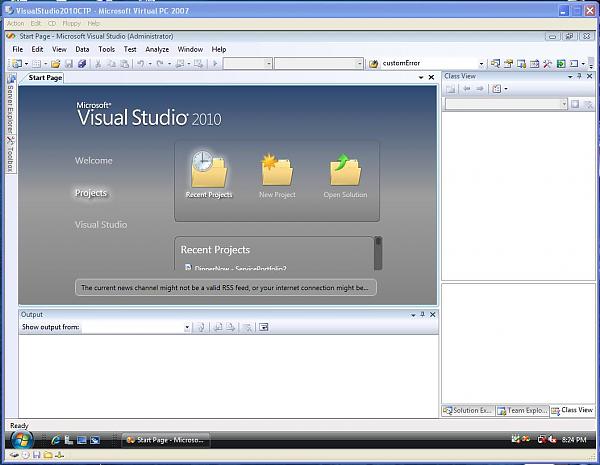This screenshot has width=600, height=465.
Task: Click the Recent Projects folder button
Action: pos(209,175)
